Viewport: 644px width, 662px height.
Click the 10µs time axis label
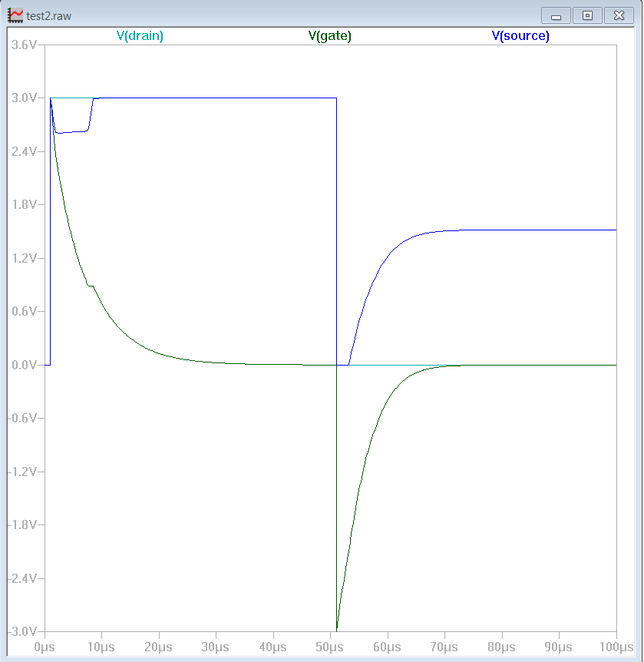(101, 647)
